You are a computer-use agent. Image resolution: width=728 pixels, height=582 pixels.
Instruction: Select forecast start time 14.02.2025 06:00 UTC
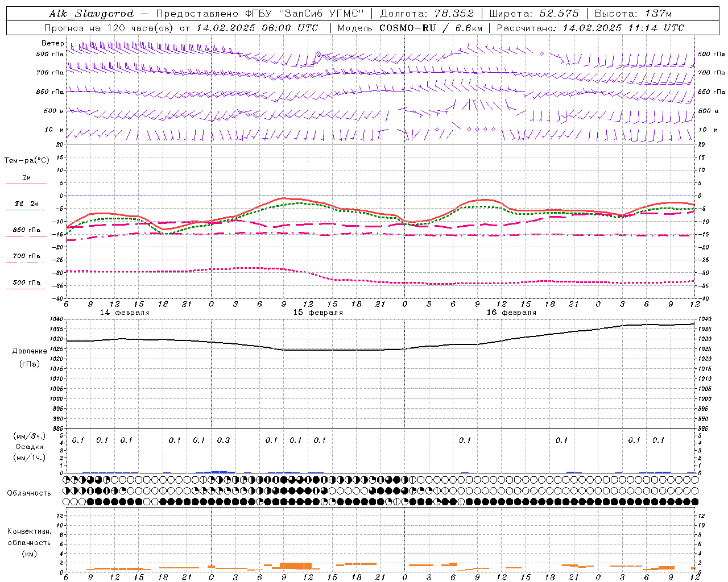point(258,28)
